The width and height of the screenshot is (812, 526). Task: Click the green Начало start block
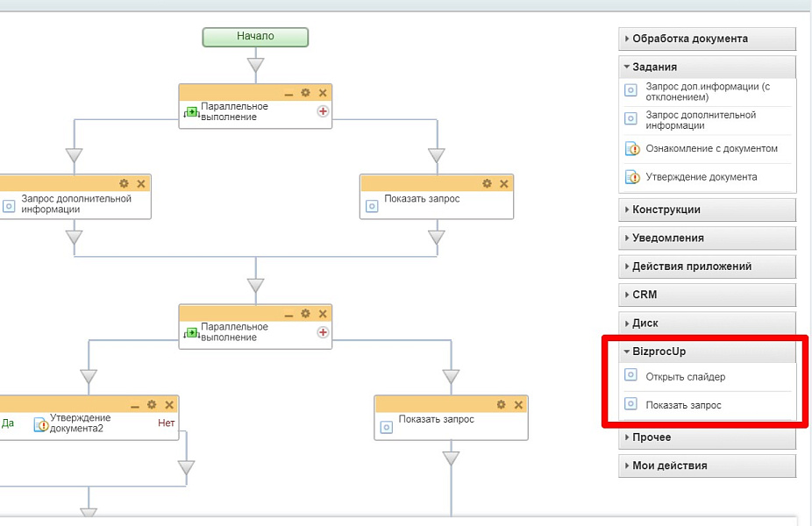point(255,37)
